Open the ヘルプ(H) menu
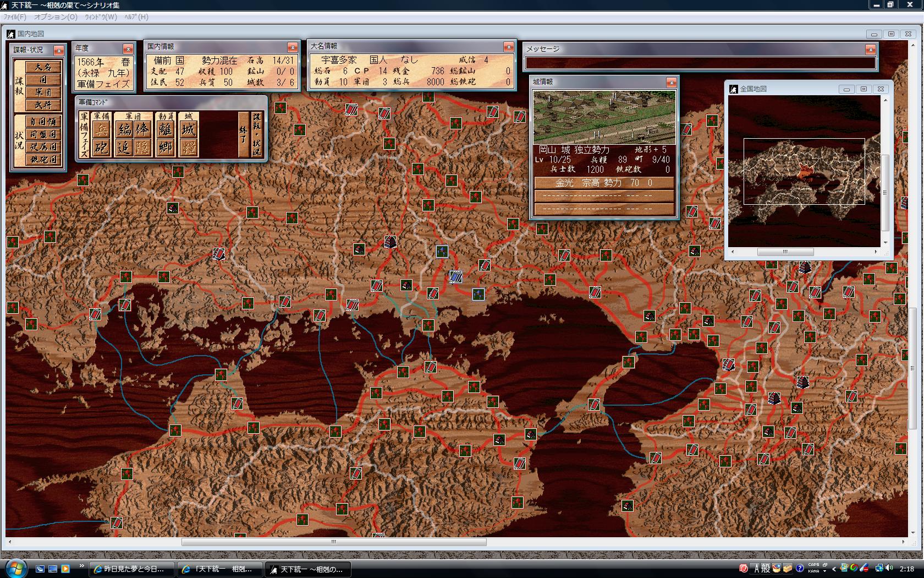 click(136, 17)
